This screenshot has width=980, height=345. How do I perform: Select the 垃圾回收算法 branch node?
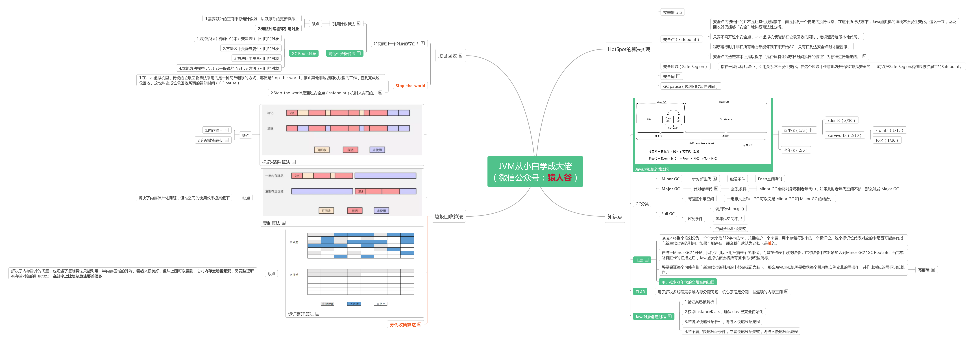[448, 217]
